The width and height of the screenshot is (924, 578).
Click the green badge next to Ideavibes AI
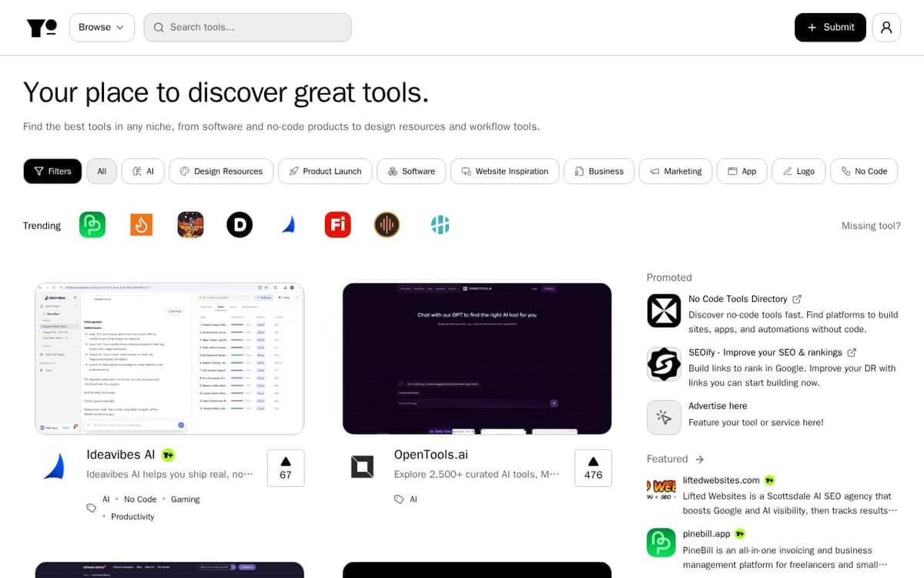[168, 455]
